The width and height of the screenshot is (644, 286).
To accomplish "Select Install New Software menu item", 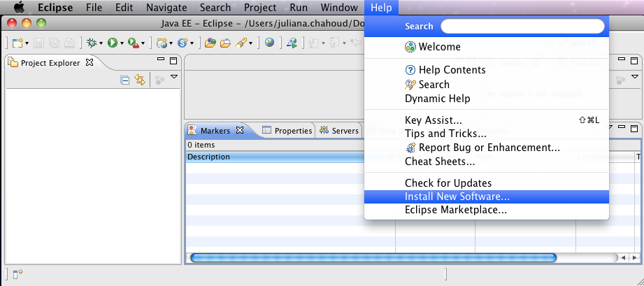I will [457, 196].
